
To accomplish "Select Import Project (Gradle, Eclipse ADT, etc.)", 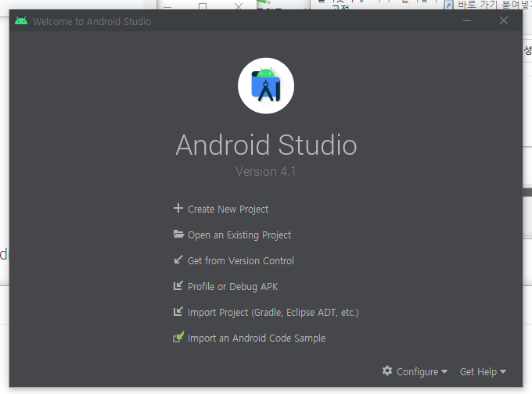I will 273,312.
